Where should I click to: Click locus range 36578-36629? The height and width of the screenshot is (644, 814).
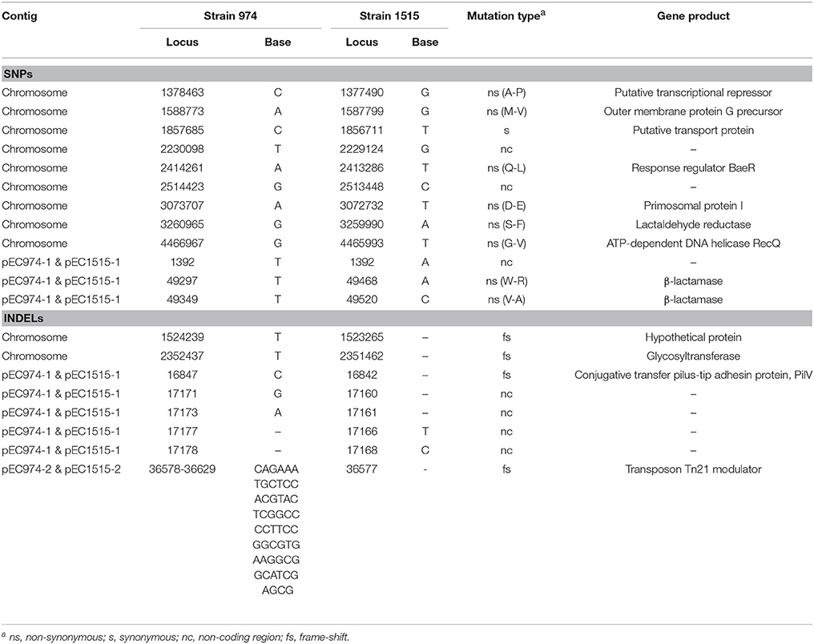click(x=182, y=469)
